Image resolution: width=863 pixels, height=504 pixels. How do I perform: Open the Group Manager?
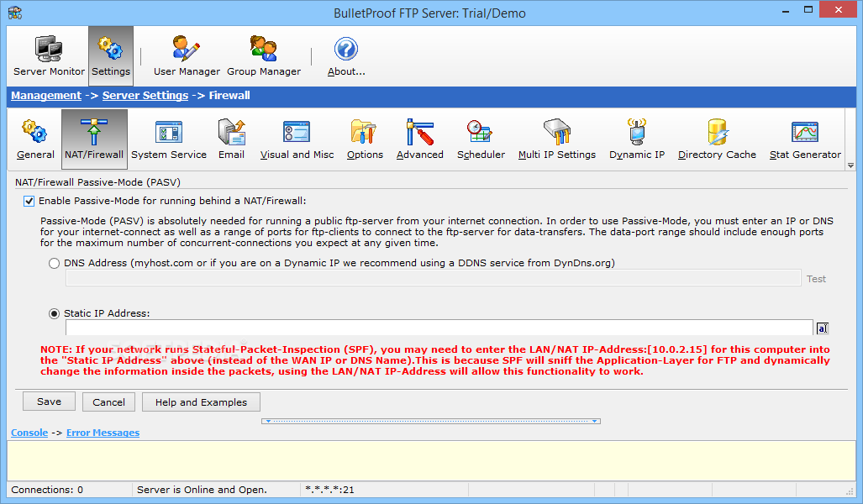click(264, 55)
